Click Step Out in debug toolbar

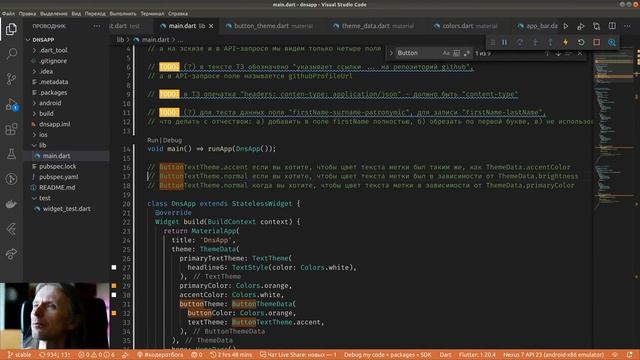550,42
